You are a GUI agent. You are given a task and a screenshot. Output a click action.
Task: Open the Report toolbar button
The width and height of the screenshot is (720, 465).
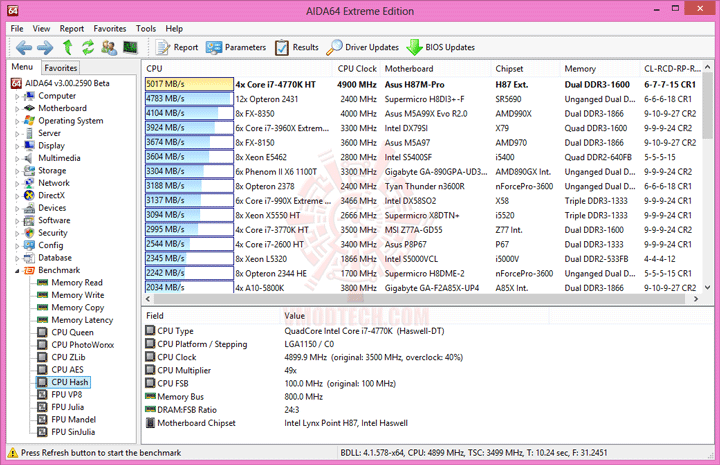[177, 47]
